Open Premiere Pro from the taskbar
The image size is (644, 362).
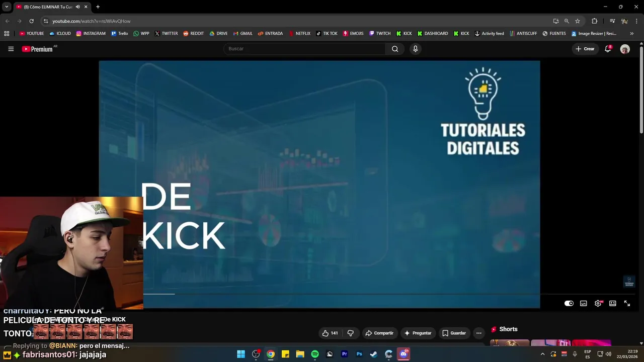coord(345,354)
